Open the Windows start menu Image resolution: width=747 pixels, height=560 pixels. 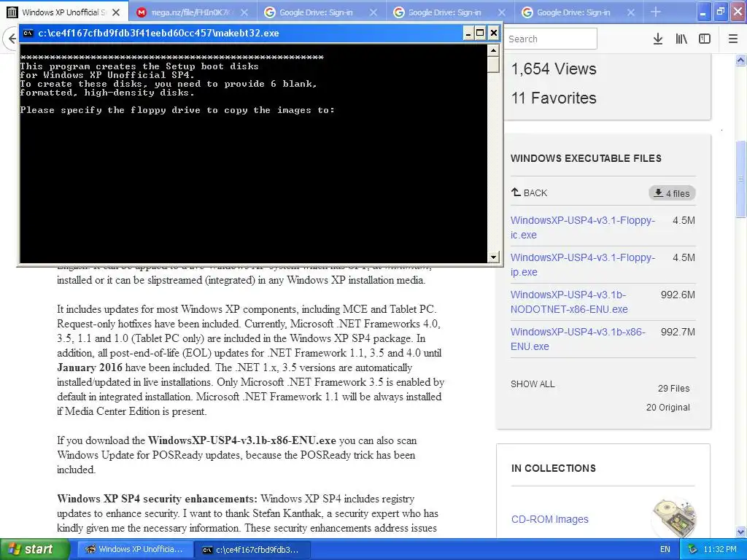tap(34, 549)
